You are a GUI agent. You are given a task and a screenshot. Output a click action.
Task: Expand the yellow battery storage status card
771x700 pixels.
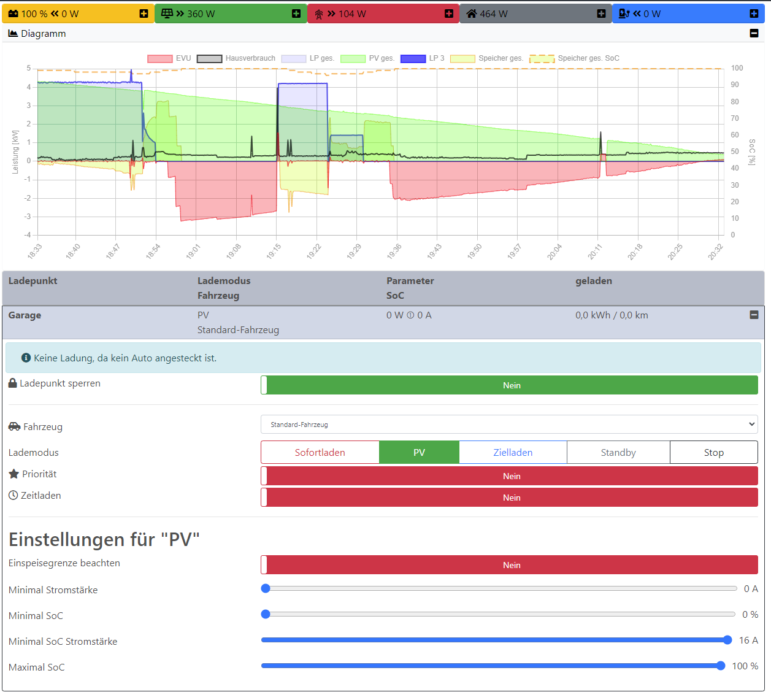[144, 13]
